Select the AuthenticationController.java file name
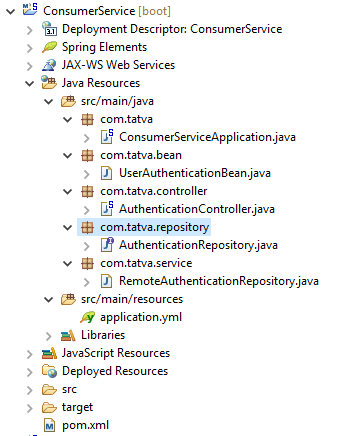Image resolution: width=361 pixels, height=436 pixels. (x=197, y=209)
